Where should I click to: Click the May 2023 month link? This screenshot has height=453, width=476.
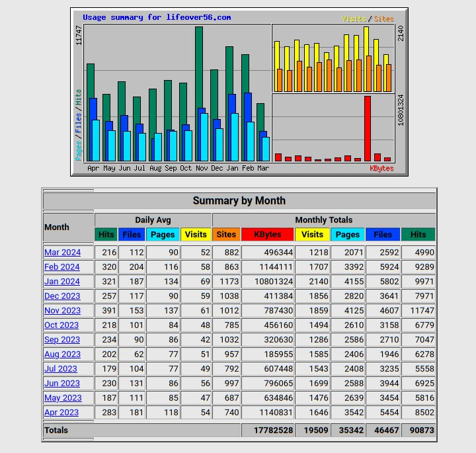point(63,398)
